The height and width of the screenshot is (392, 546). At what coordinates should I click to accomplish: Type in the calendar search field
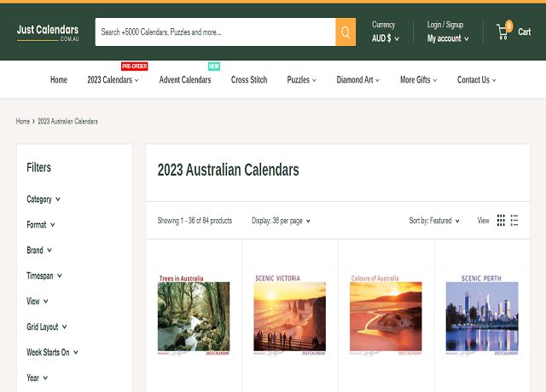215,32
